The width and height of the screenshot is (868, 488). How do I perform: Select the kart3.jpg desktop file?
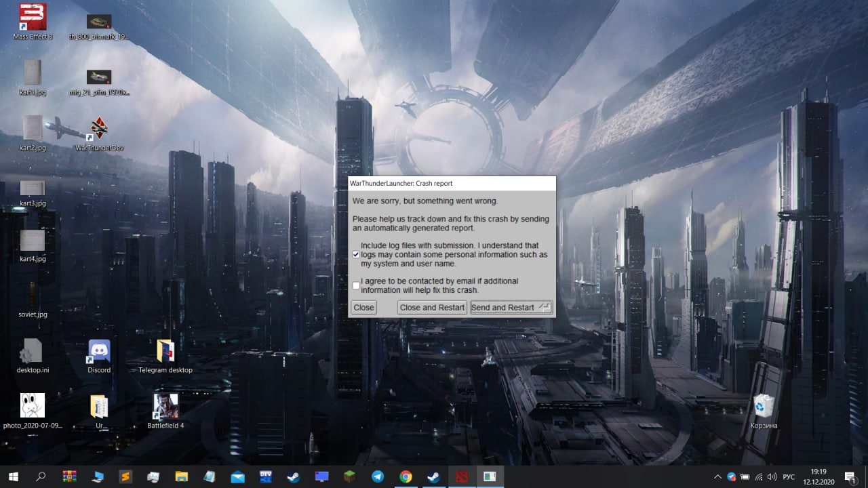(x=33, y=194)
